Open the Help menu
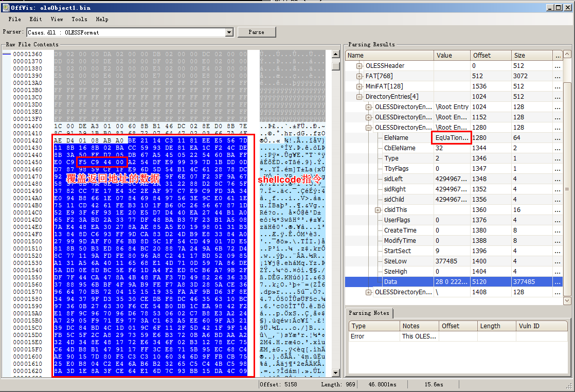The image size is (575, 392). coord(102,19)
